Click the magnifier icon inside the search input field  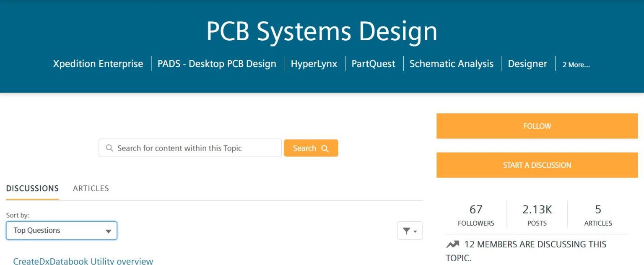click(109, 148)
